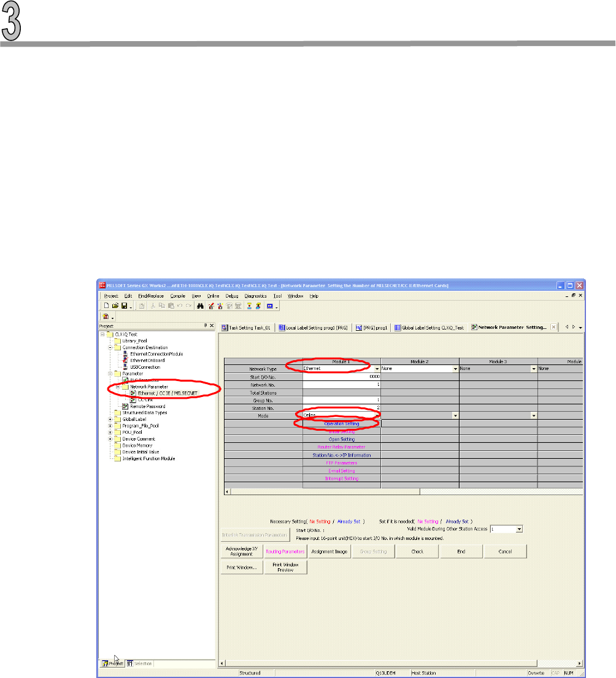Open the CC-Link parameter item
The width and height of the screenshot is (616, 678).
(x=142, y=400)
